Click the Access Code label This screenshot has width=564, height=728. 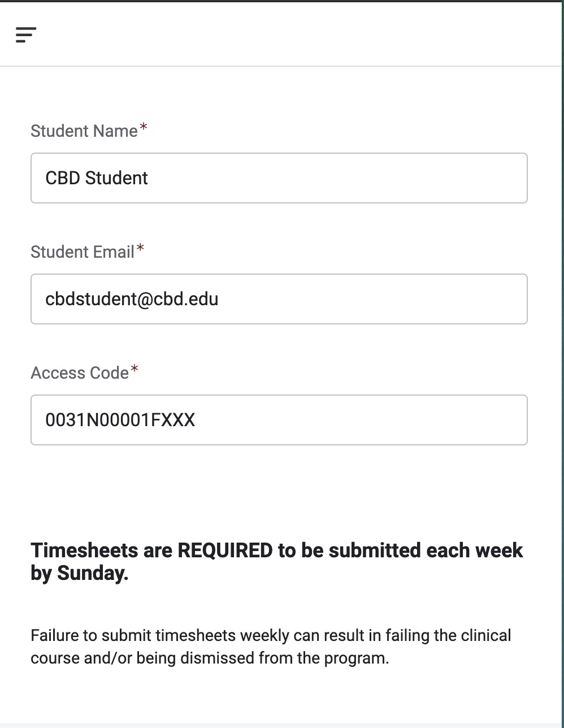(80, 373)
